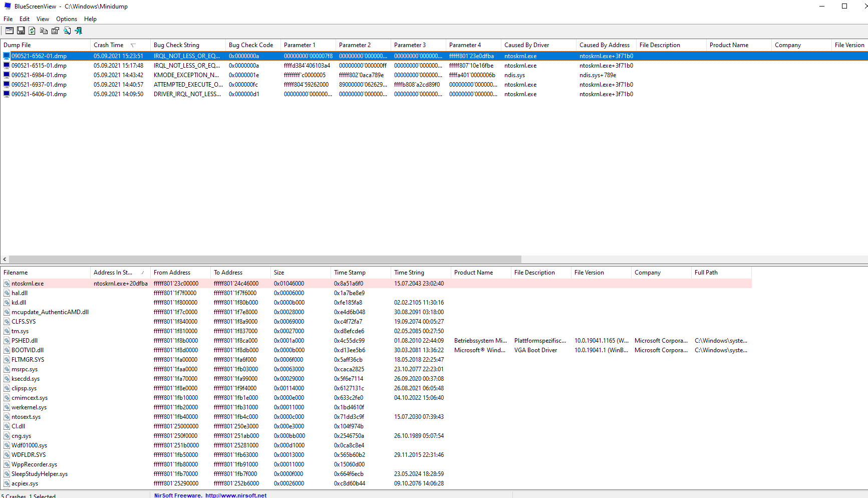Open the Edit menu

pyautogui.click(x=25, y=19)
